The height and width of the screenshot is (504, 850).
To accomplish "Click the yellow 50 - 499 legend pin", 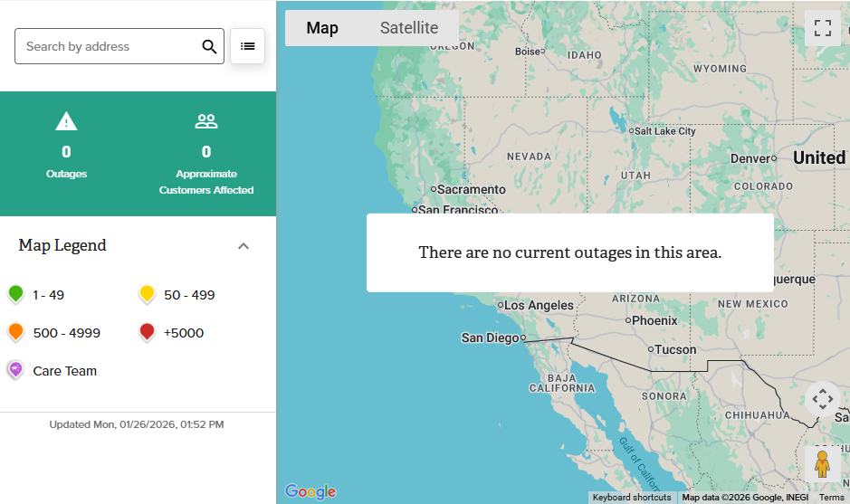I will (x=147, y=294).
